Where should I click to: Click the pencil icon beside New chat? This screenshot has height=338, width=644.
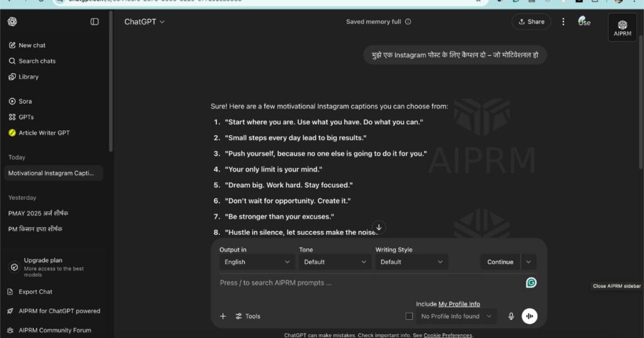13,45
